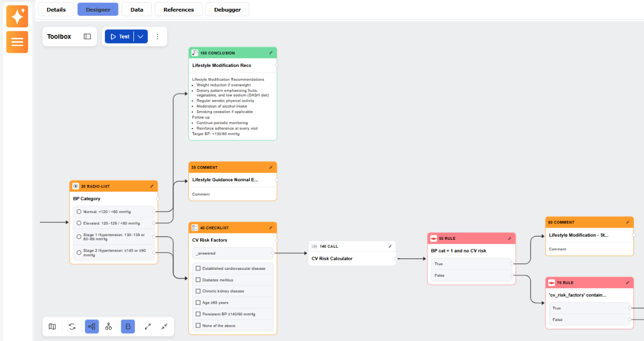
Task: Edit the 50 Rule node pencil icon
Action: tap(510, 238)
